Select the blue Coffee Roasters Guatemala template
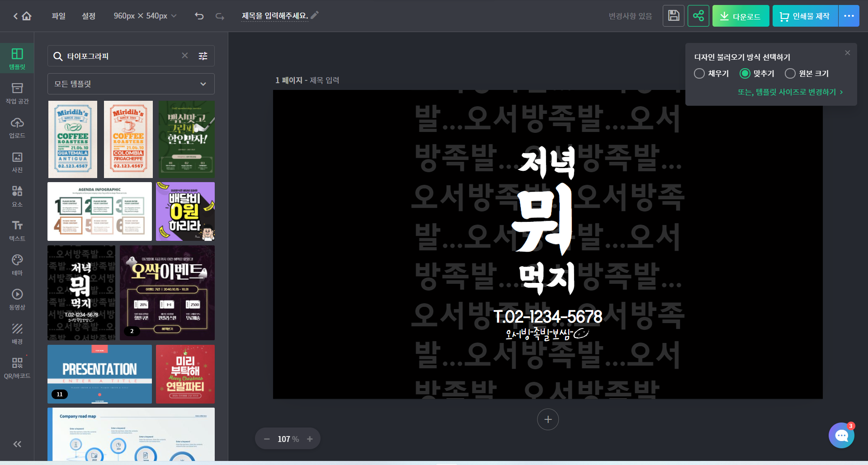The width and height of the screenshot is (868, 465). [x=73, y=139]
